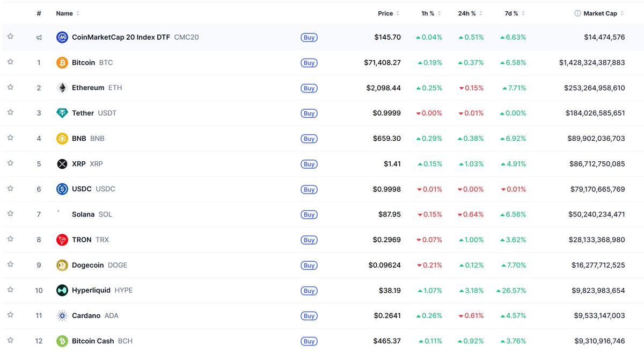This screenshot has height=352, width=644.
Task: Click the CMC20 index logo icon
Action: tap(62, 38)
